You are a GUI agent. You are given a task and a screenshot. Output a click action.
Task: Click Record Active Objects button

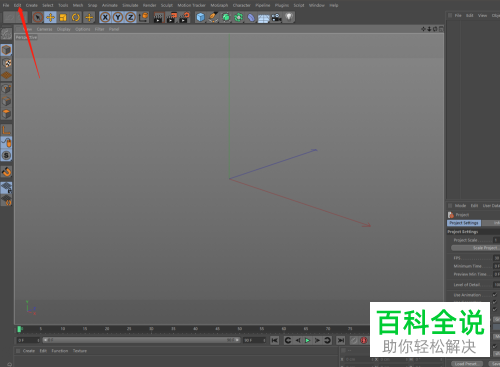click(x=364, y=340)
